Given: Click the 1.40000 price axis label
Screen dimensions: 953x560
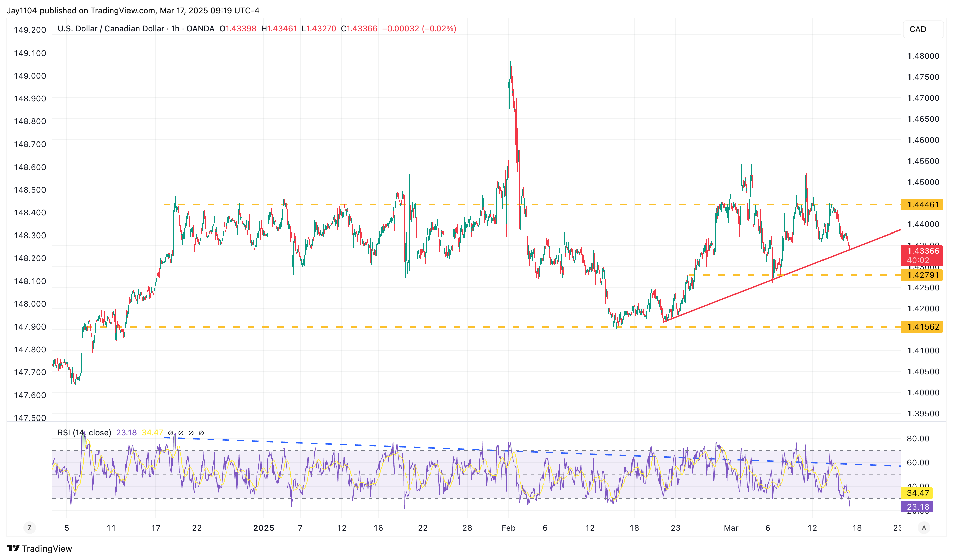Looking at the screenshot, I should 923,392.
